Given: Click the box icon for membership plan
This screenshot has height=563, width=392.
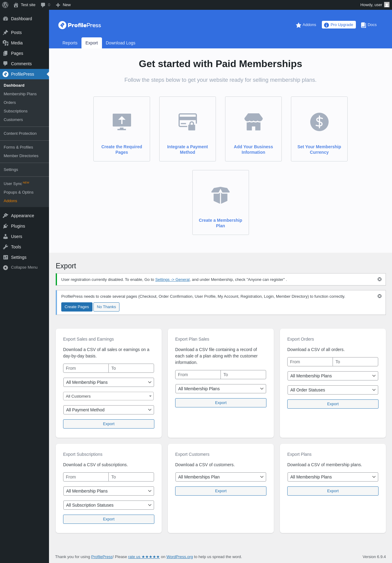Looking at the screenshot, I should tap(221, 195).
